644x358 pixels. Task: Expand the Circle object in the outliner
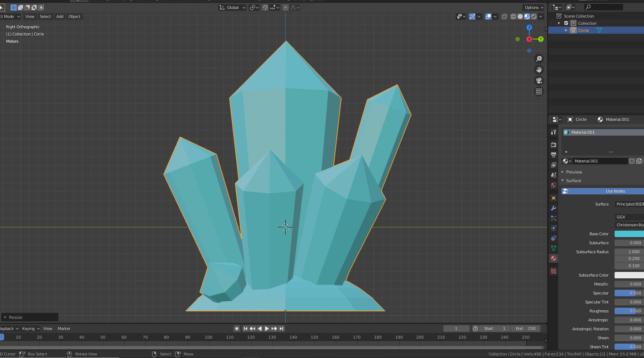[566, 30]
